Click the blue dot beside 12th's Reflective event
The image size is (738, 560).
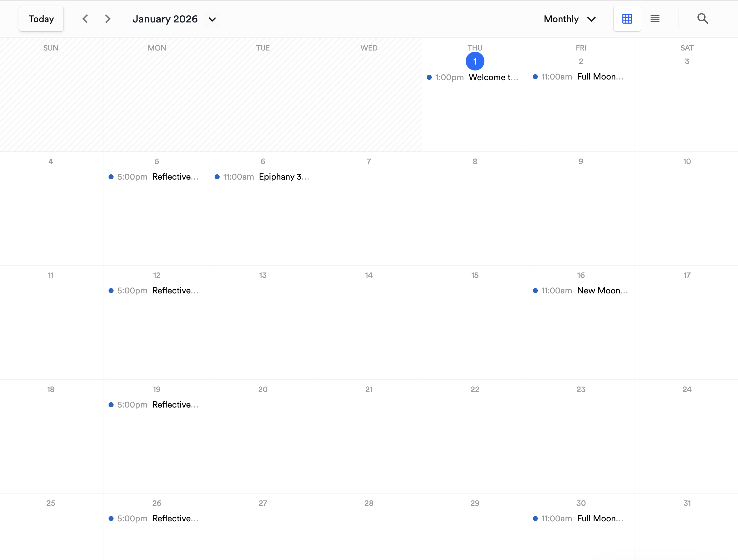[111, 291]
